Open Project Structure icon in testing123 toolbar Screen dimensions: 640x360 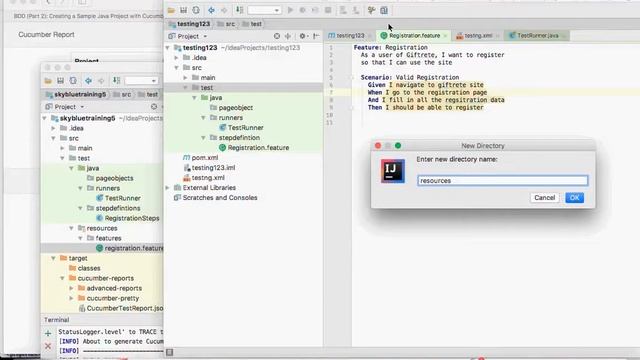tap(384, 10)
